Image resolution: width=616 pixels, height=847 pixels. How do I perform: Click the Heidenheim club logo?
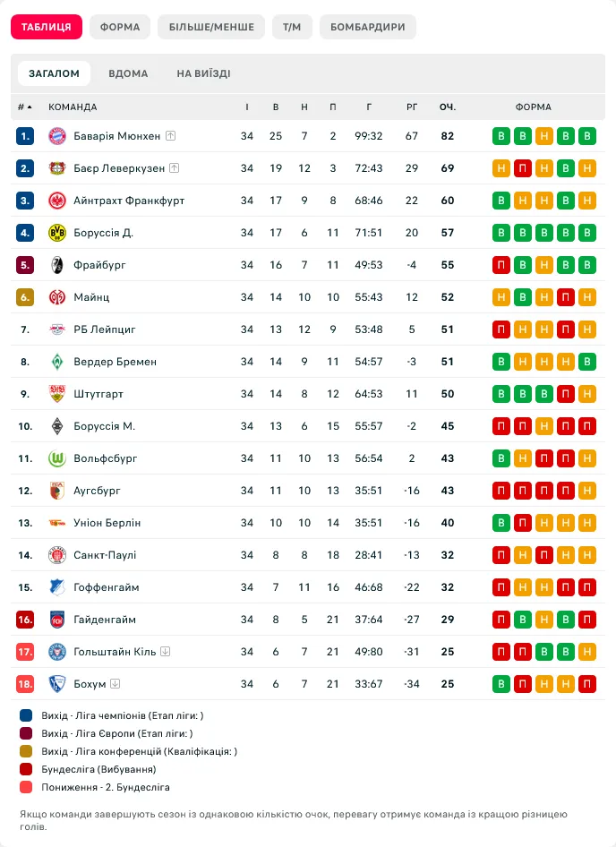[56, 620]
